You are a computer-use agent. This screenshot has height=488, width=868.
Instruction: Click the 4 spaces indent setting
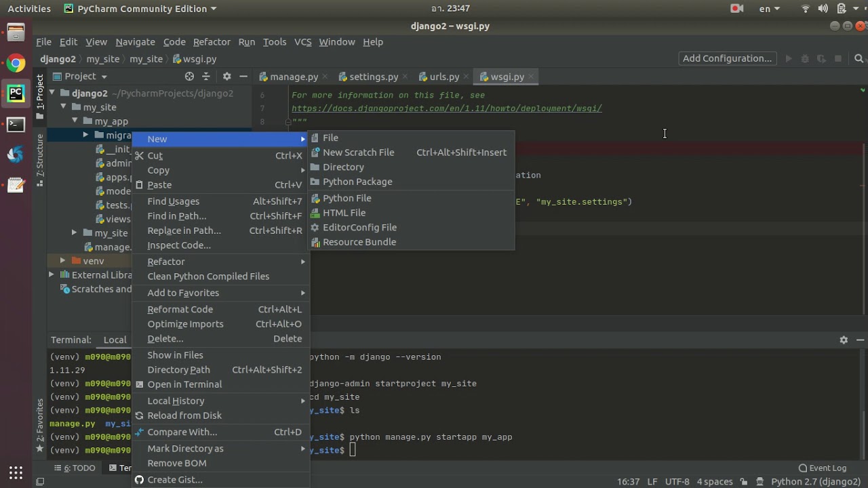tap(715, 482)
